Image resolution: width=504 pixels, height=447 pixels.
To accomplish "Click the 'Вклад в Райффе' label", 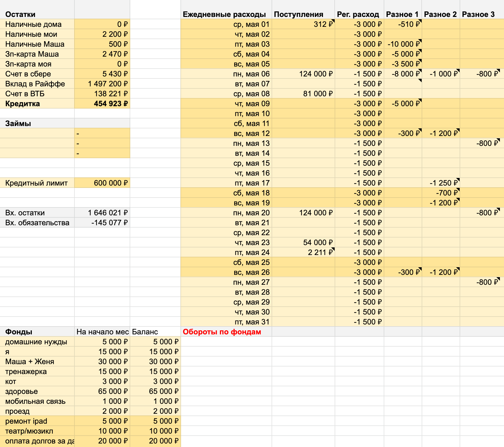I will coord(37,84).
